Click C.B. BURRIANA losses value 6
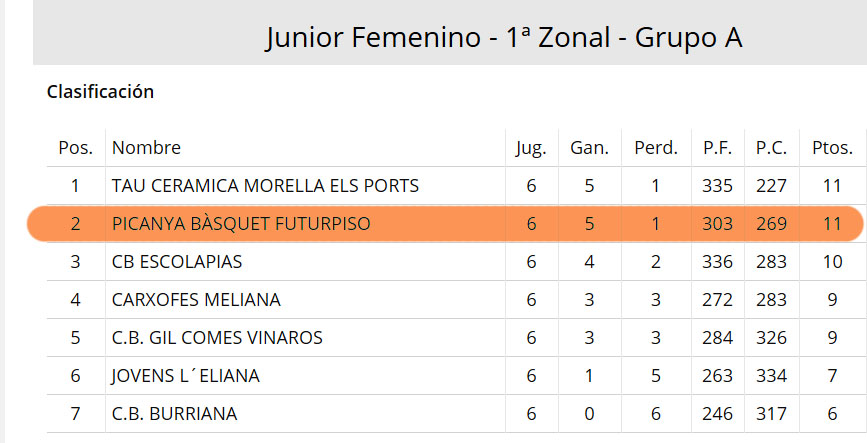This screenshot has width=867, height=443. pos(656,414)
